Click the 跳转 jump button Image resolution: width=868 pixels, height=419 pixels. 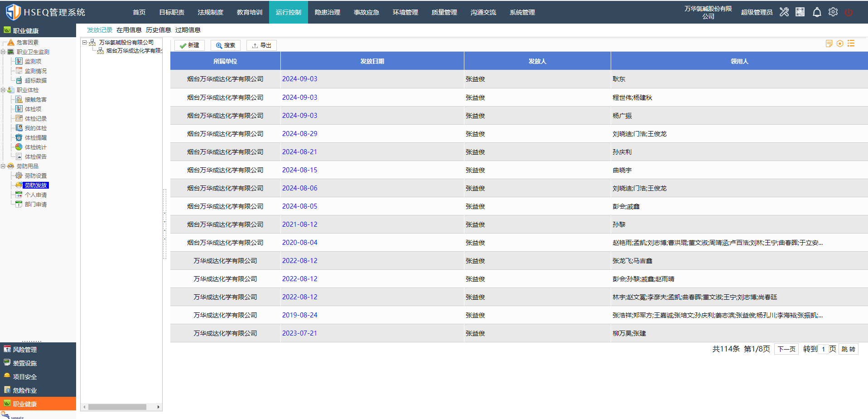(849, 349)
